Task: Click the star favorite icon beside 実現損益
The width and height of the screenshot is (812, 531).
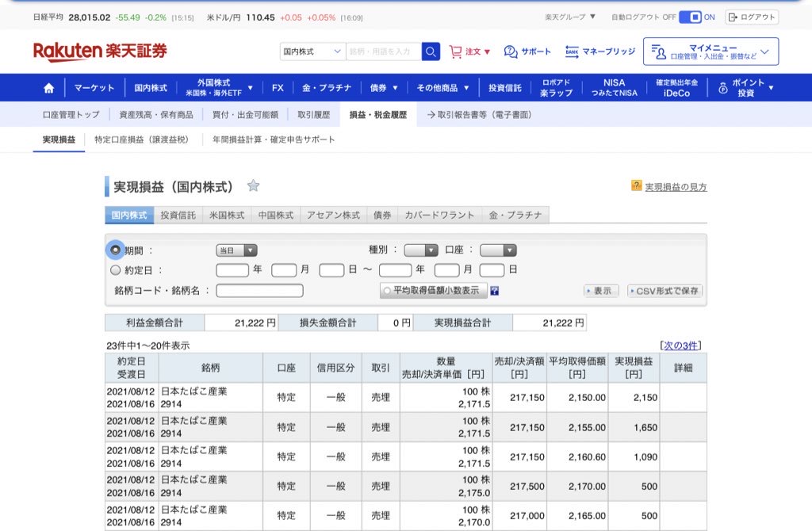Action: 253,186
